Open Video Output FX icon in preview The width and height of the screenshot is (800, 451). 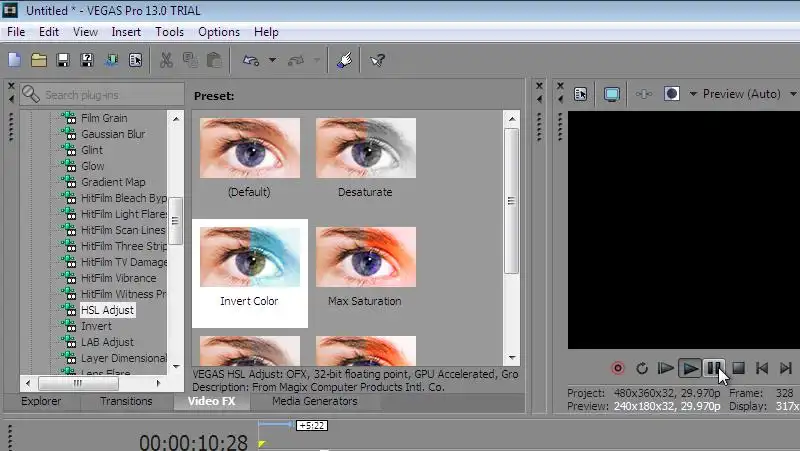point(644,94)
